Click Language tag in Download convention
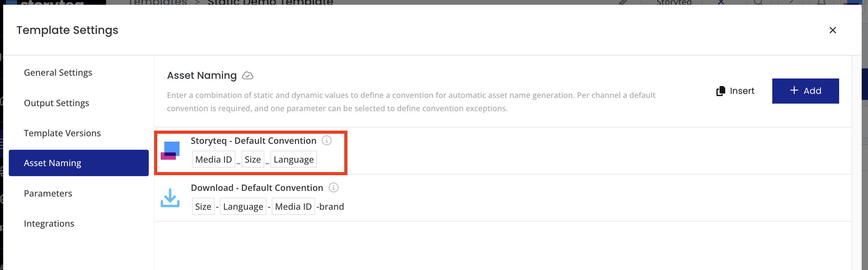Screen dimensions: 868x270 (243, 207)
